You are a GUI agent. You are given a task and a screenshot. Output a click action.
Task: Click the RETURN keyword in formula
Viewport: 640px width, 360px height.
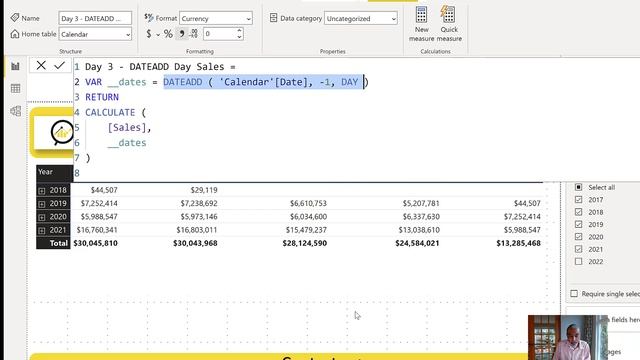[x=102, y=97]
